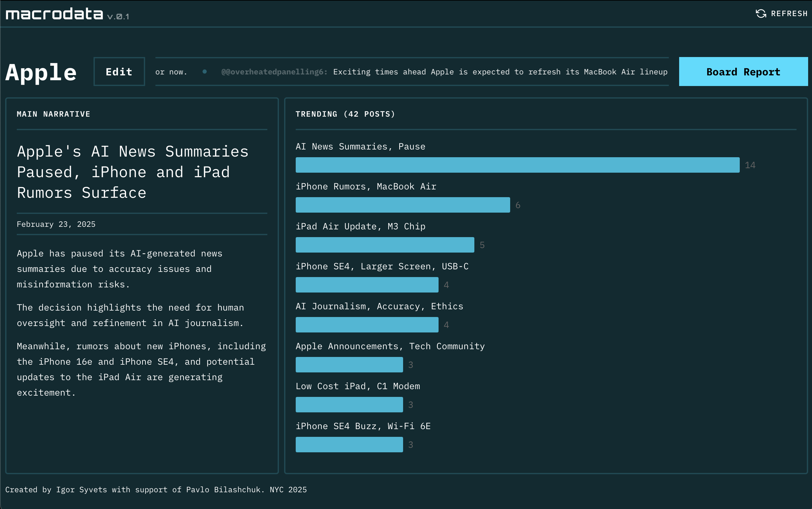Click the iPhone SE4 Buzz, Wi-Fi 6E bar
This screenshot has height=509, width=812.
pyautogui.click(x=349, y=444)
